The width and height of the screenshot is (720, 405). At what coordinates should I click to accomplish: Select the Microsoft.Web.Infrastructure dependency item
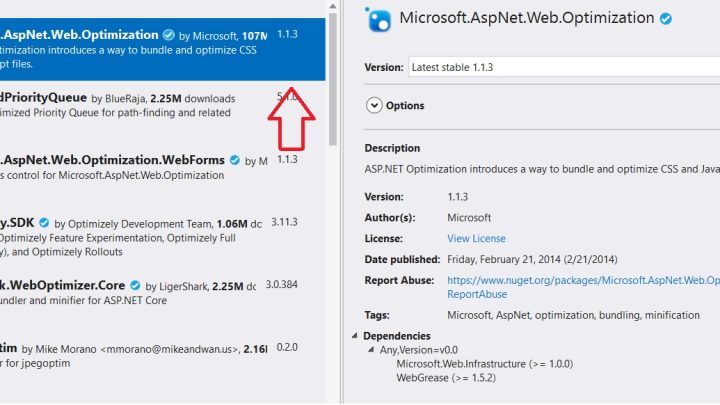(484, 364)
